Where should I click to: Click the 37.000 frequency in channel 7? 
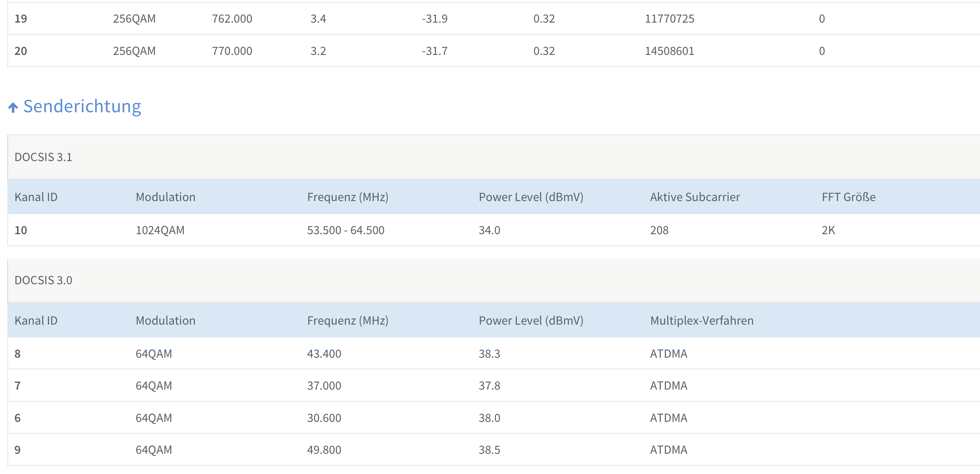coord(324,386)
